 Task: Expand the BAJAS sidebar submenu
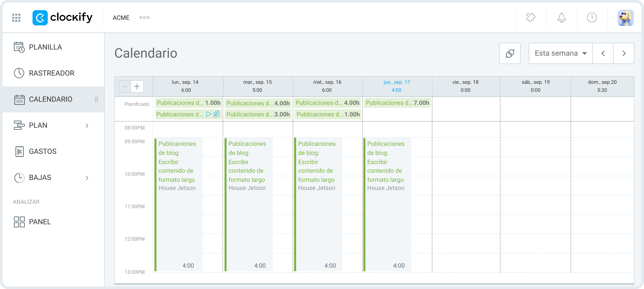87,178
